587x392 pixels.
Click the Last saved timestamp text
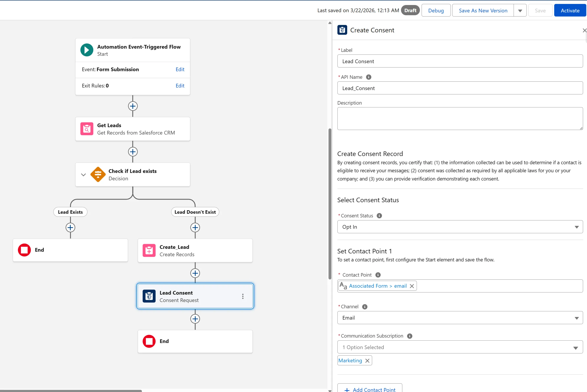coord(358,10)
